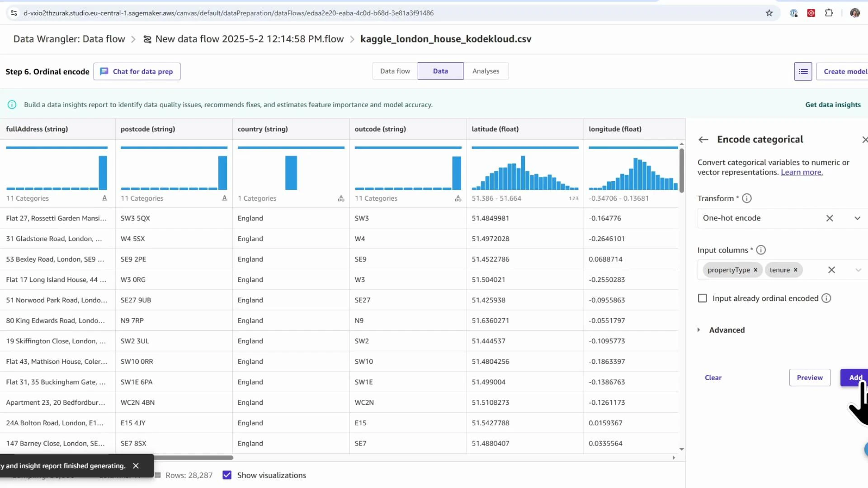The height and width of the screenshot is (488, 868).
Task: Click the info icon beside Transform
Action: [x=746, y=198]
